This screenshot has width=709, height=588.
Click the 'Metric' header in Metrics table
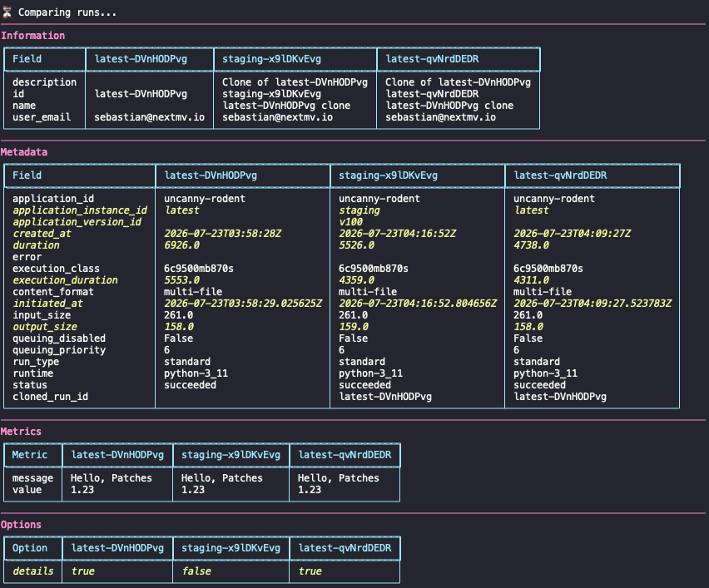[29, 455]
